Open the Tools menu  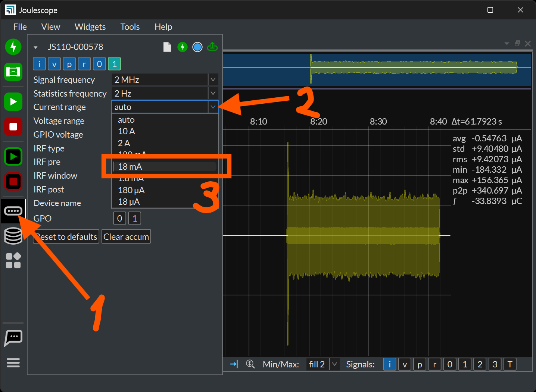pyautogui.click(x=130, y=27)
